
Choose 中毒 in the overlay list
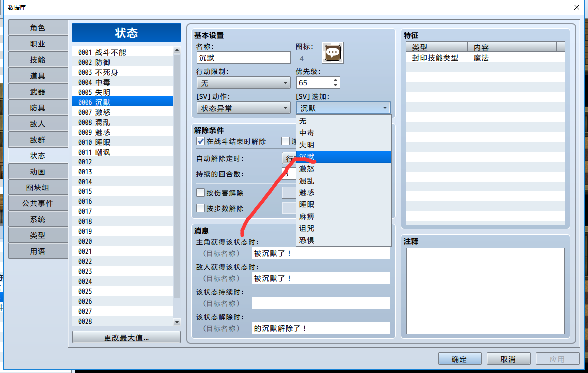coord(343,133)
